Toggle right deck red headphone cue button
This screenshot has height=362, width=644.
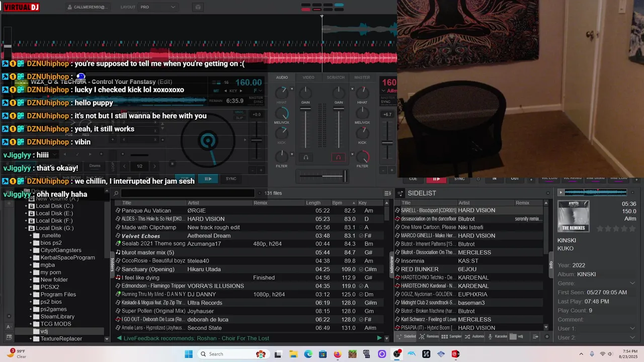pyautogui.click(x=339, y=157)
